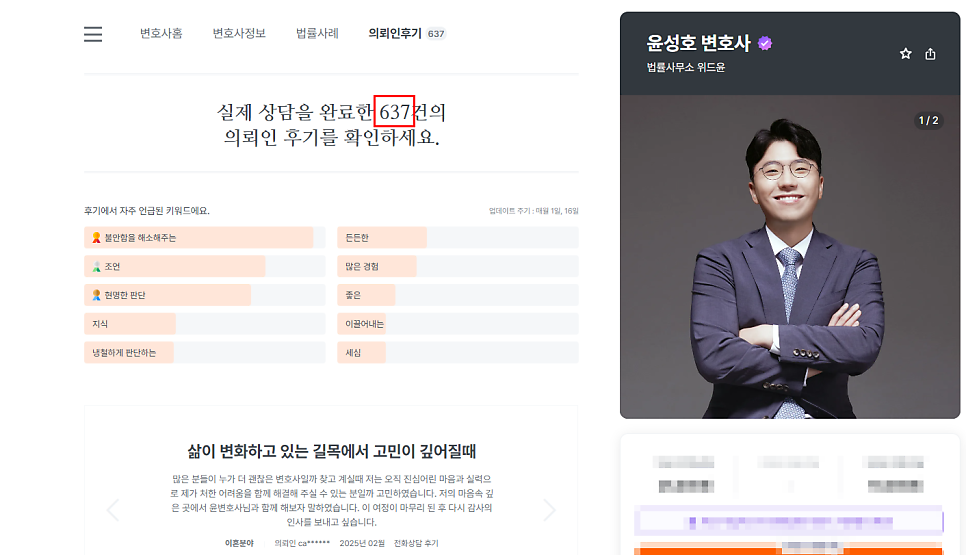The width and height of the screenshot is (966, 555).
Task: Open the 변호사정보 tab
Action: (x=239, y=33)
